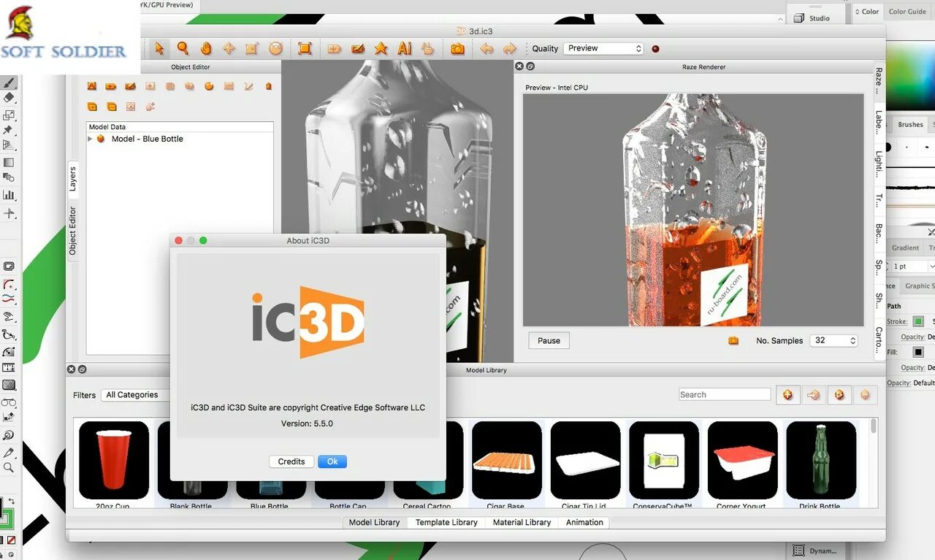Switch to the Animation tab

(x=584, y=522)
